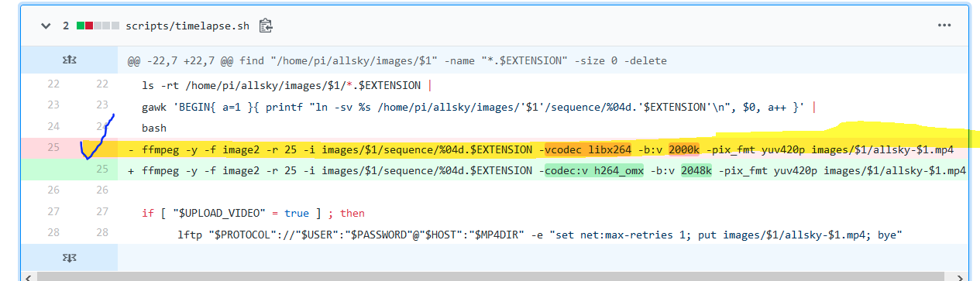Screen dimensions: 980x281
Task: Click the lftp command code line
Action: tap(541, 234)
